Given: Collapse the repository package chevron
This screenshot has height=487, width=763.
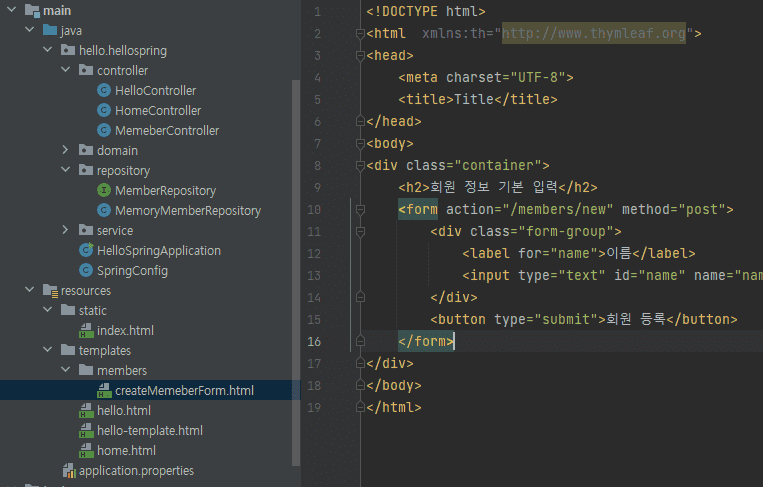Looking at the screenshot, I should click(x=66, y=170).
